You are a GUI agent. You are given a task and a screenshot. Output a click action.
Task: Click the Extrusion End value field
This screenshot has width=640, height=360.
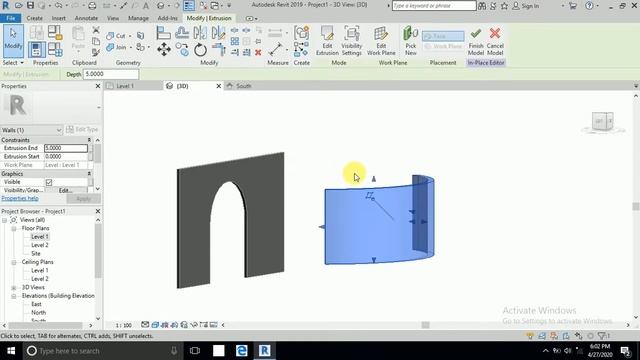click(66, 148)
